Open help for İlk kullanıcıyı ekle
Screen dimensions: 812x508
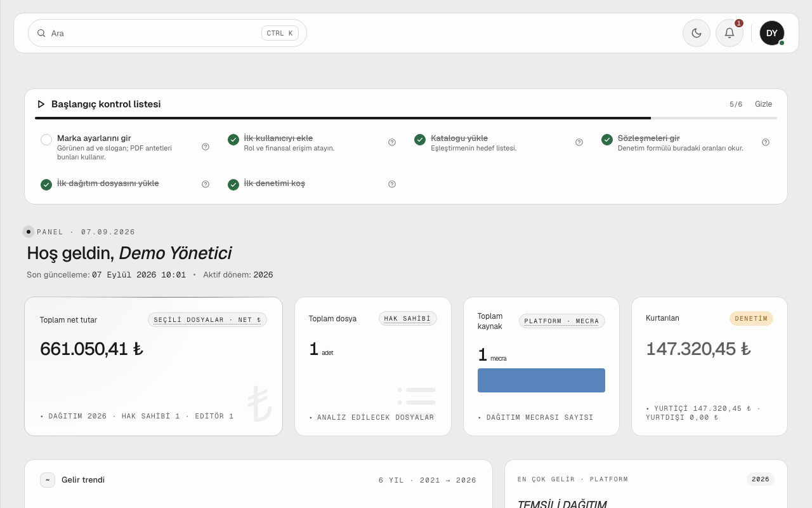point(392,142)
